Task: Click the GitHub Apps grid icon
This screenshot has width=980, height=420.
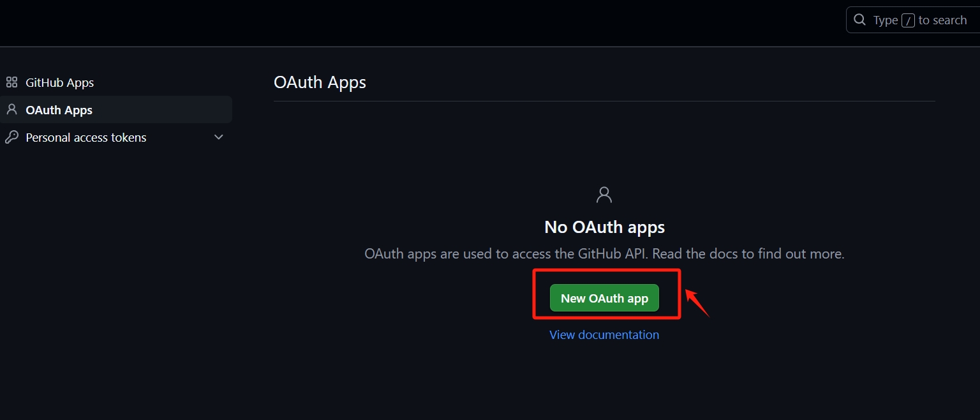Action: [x=11, y=82]
